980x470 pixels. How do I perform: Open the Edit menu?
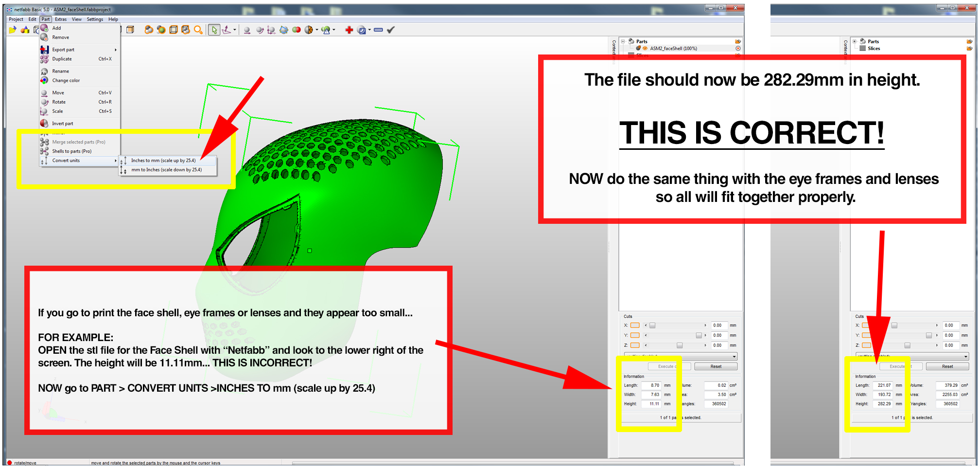click(x=33, y=19)
